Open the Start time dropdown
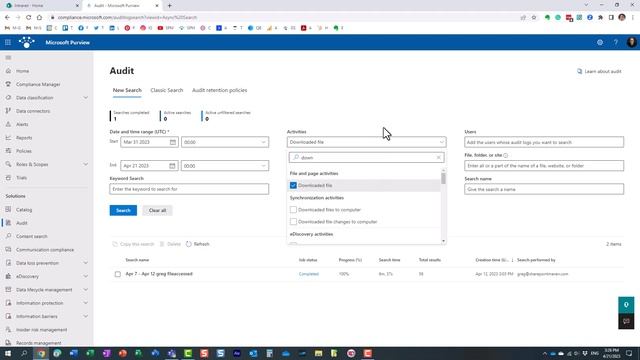 pos(225,142)
